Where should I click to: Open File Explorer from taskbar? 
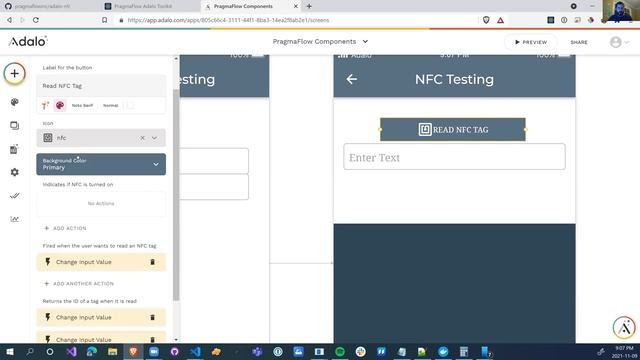click(x=113, y=351)
